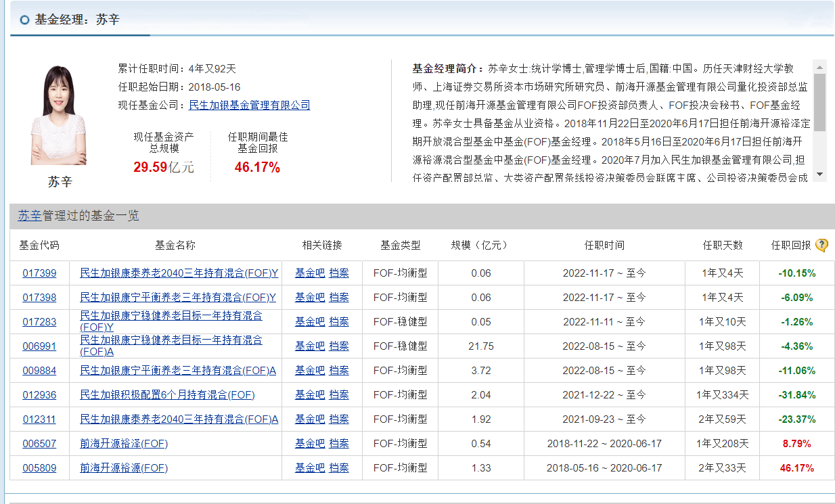835x504 pixels.
Task: Open 民生加银基金管理有限公司 company link
Action: (x=250, y=105)
